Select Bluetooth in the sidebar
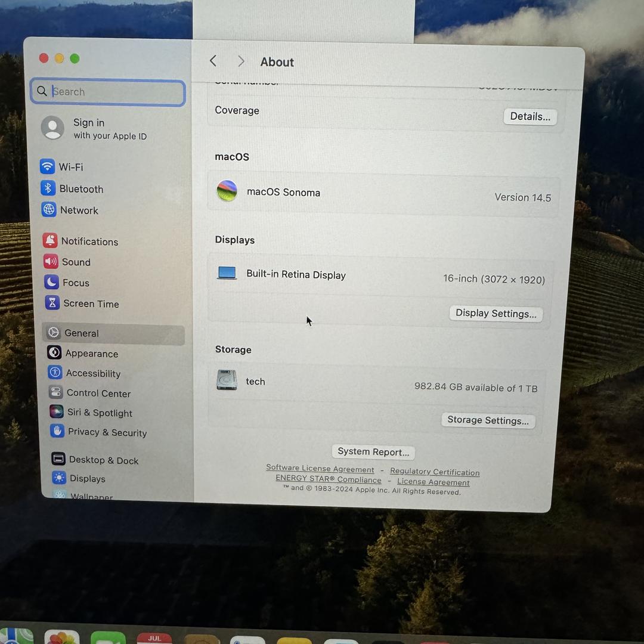This screenshot has height=644, width=644. [x=81, y=189]
